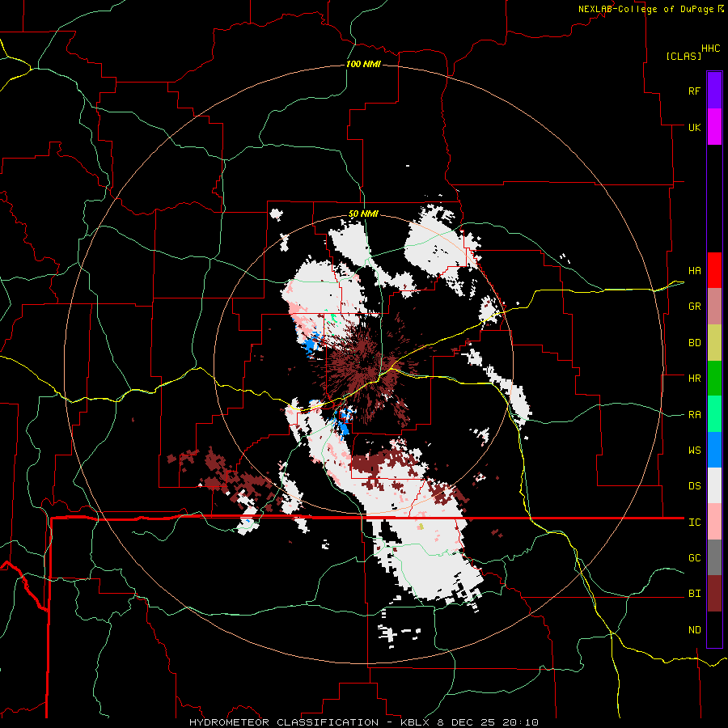Click the GR legend label
This screenshot has height=728, width=728.
[x=694, y=307]
